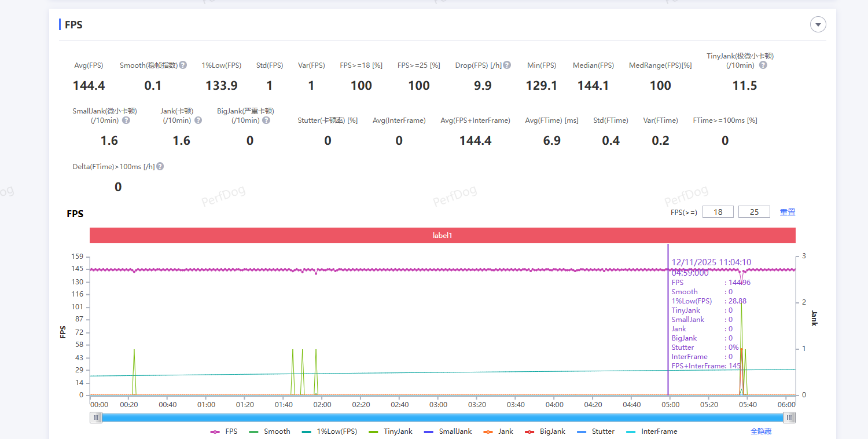
Task: Click the MedRange(FPS)[%] label
Action: (660, 65)
